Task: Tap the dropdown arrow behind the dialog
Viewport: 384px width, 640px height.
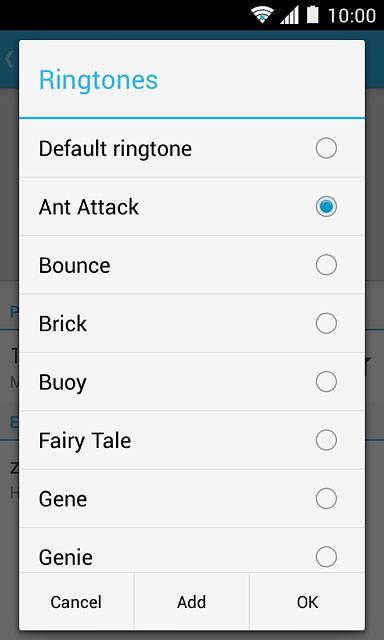Action: point(368,360)
